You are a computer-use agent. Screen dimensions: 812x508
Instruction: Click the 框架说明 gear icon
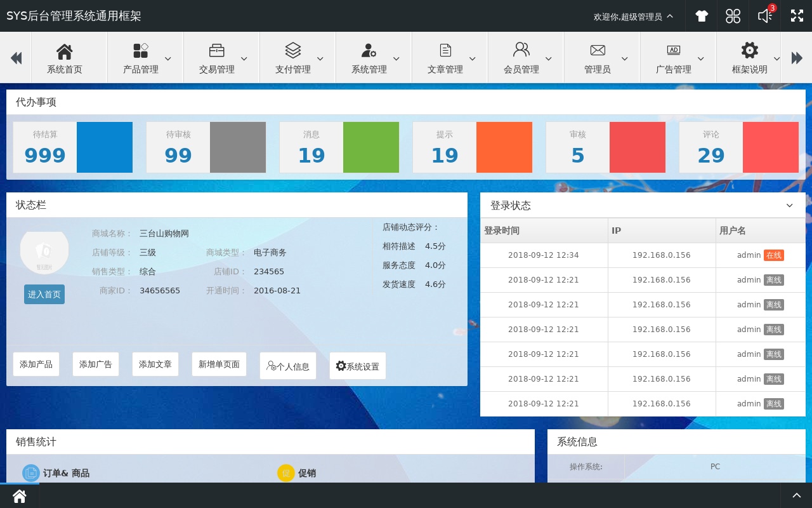tap(749, 50)
